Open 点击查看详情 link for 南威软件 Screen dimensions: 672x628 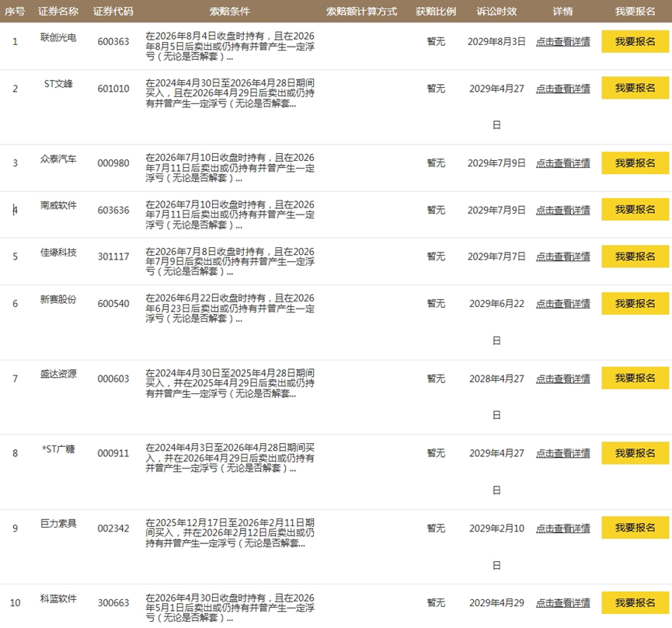pyautogui.click(x=562, y=210)
